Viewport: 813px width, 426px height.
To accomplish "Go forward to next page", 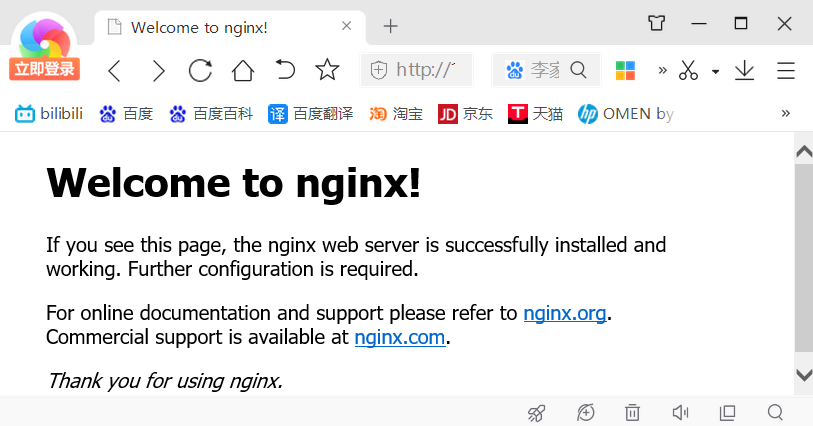I will pos(158,70).
